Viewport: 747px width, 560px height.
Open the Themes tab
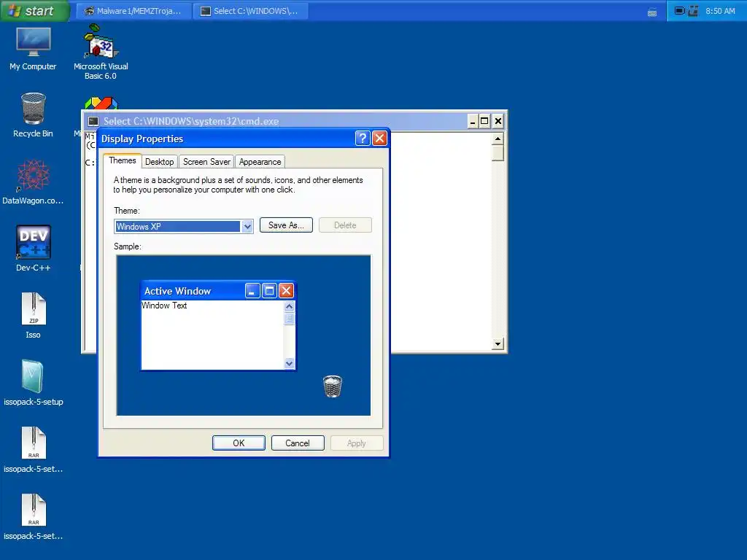pyautogui.click(x=123, y=161)
